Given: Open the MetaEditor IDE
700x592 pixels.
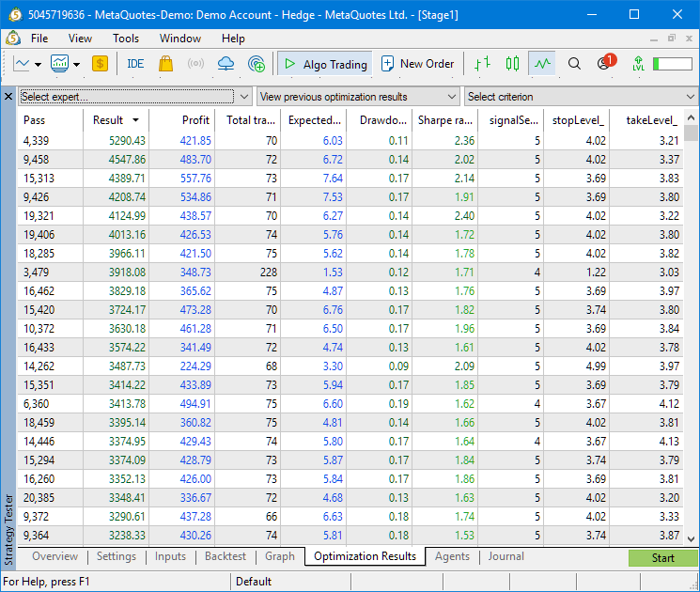Looking at the screenshot, I should (135, 64).
